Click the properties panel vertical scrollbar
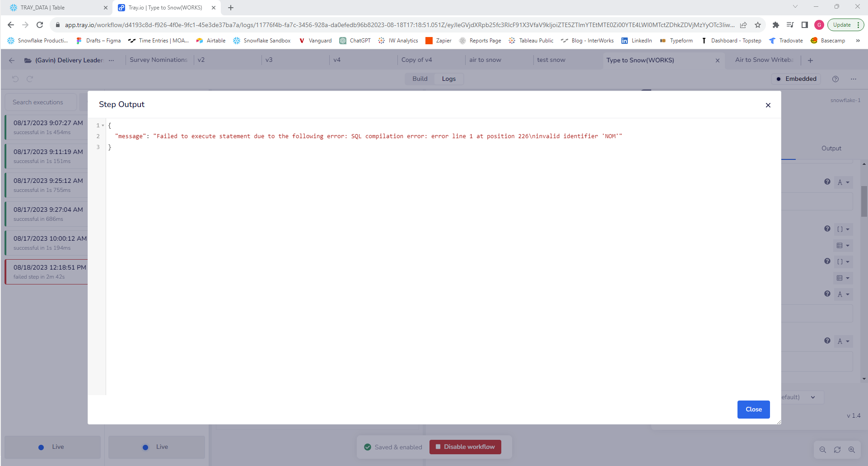 [x=864, y=201]
